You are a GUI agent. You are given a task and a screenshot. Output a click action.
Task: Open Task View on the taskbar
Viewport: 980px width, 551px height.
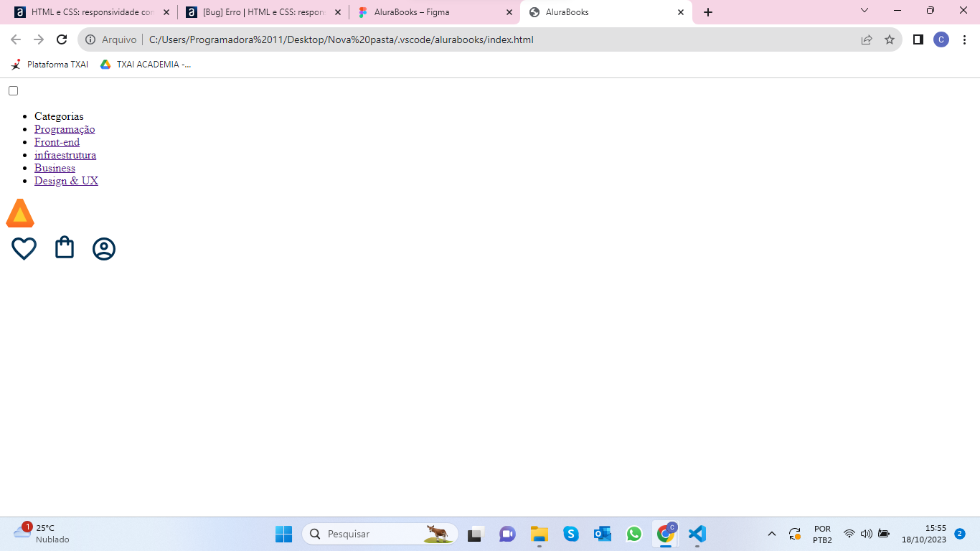click(x=475, y=534)
